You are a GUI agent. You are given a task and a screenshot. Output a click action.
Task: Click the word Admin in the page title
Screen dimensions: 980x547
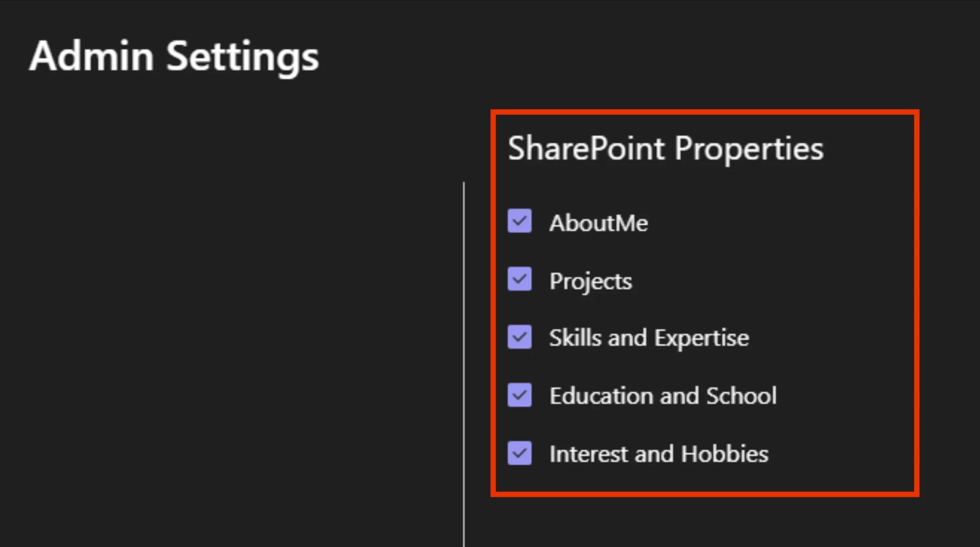tap(92, 56)
